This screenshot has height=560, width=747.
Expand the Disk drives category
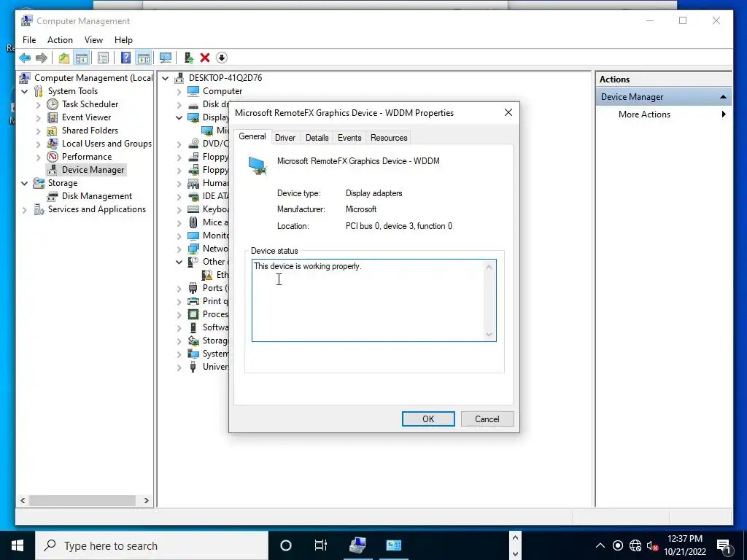179,104
